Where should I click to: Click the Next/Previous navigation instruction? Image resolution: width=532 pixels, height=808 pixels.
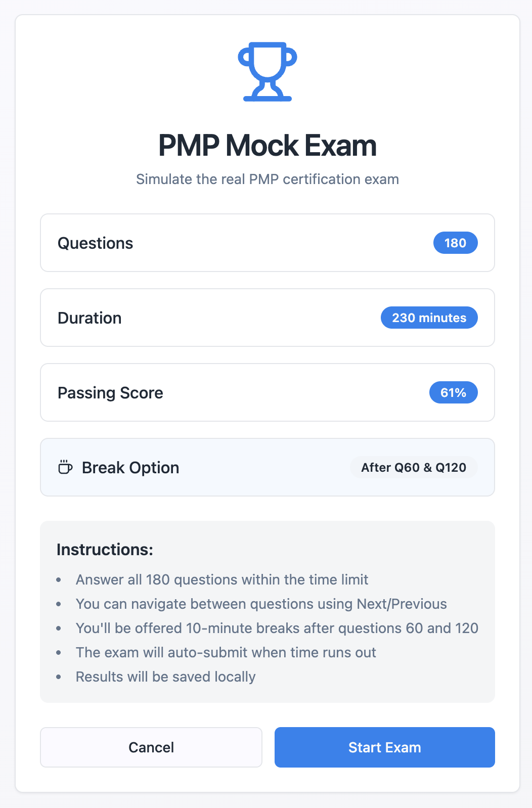coord(261,604)
